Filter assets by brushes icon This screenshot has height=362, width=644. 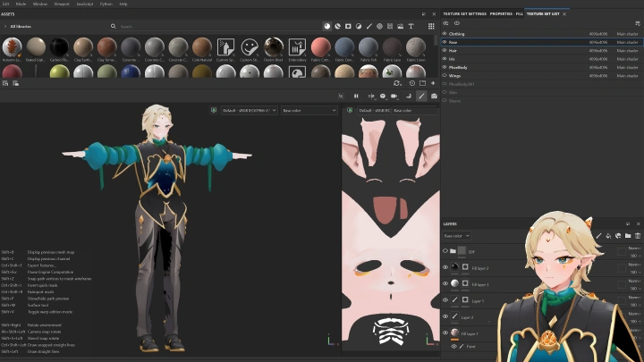[x=369, y=26]
